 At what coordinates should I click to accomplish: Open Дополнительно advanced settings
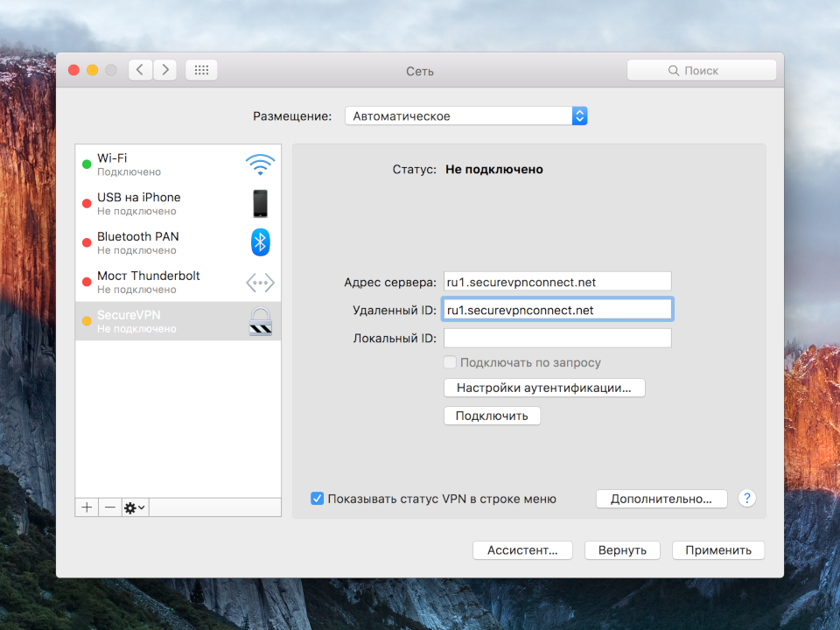pyautogui.click(x=661, y=499)
